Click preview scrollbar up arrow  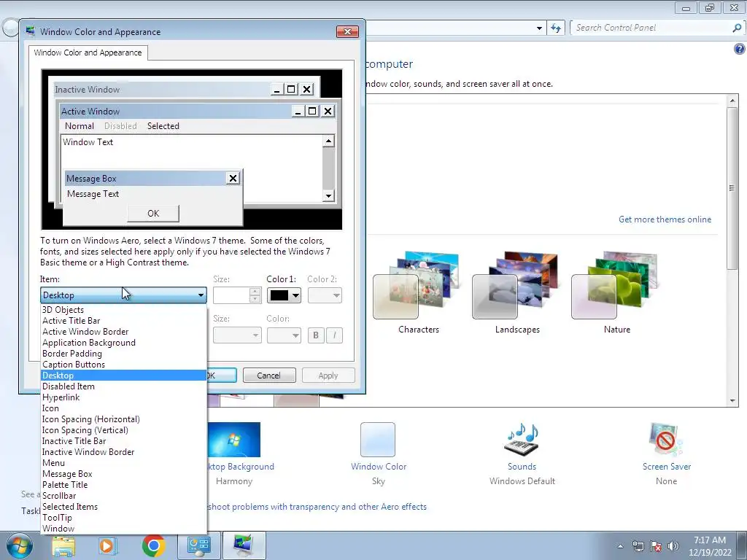pos(328,141)
